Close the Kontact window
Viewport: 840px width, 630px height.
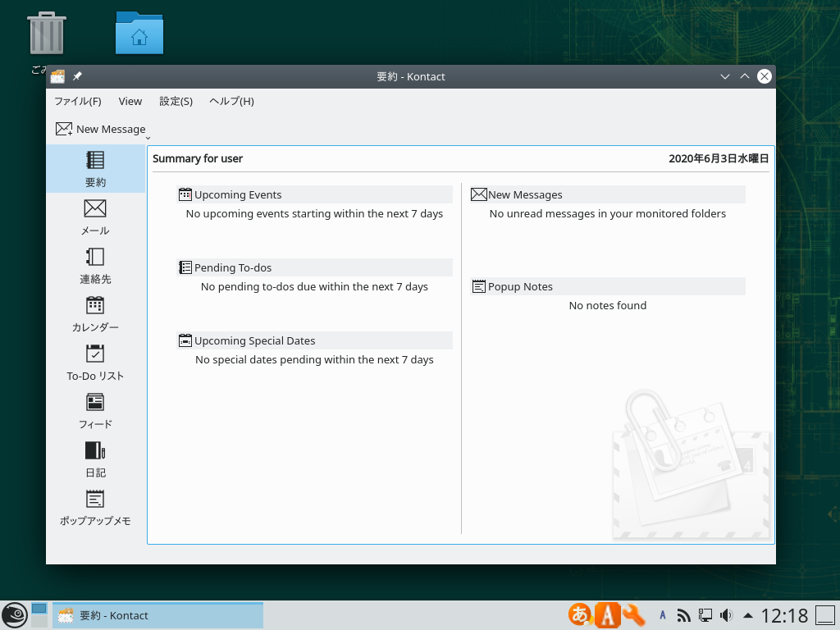pyautogui.click(x=765, y=76)
